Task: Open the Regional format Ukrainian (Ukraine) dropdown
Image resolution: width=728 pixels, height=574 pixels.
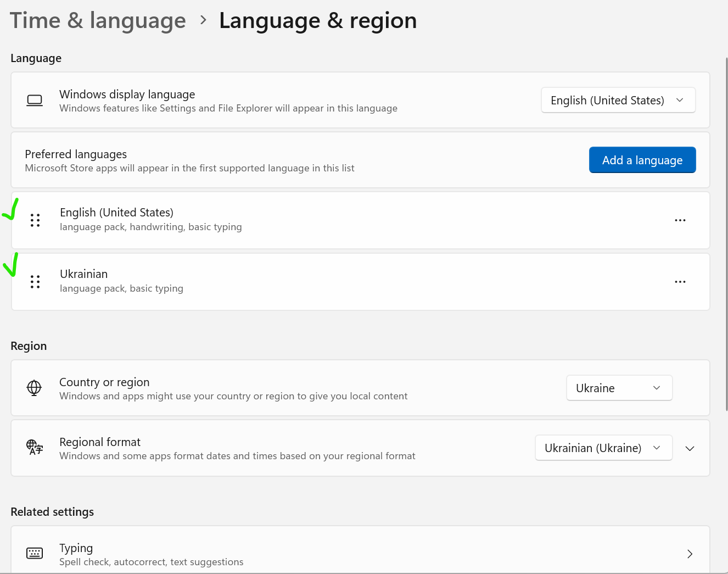Action: (604, 448)
